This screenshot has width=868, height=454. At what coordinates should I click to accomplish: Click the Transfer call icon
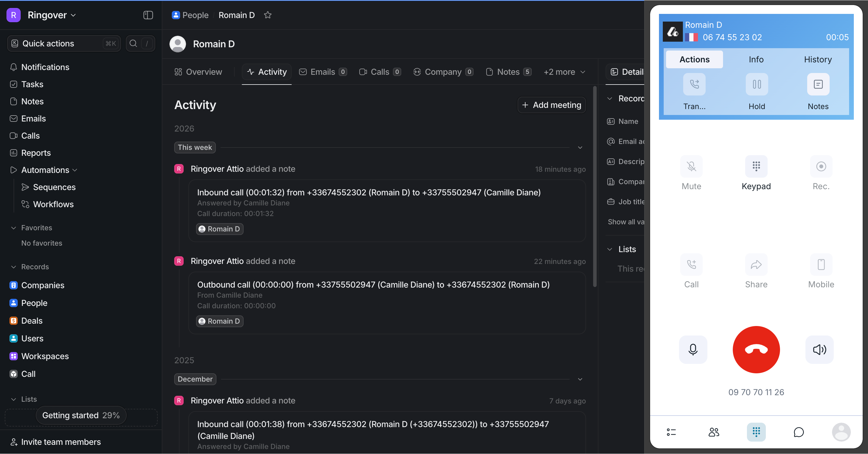click(694, 84)
